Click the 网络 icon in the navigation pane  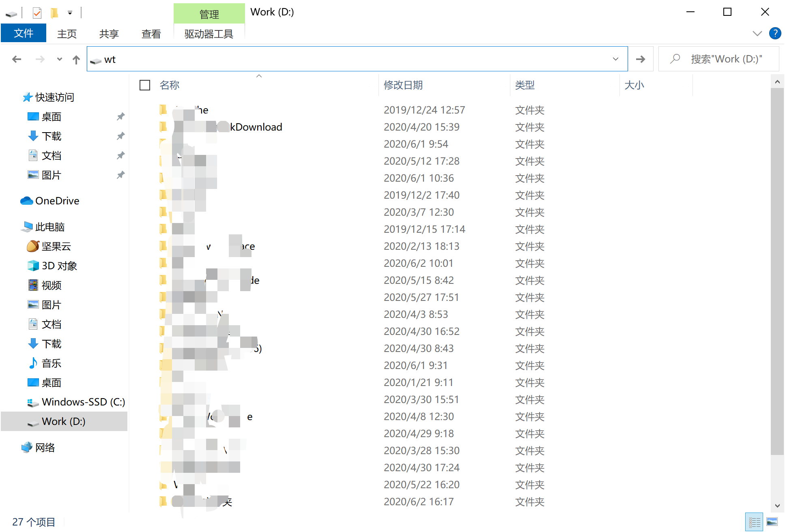[27, 447]
